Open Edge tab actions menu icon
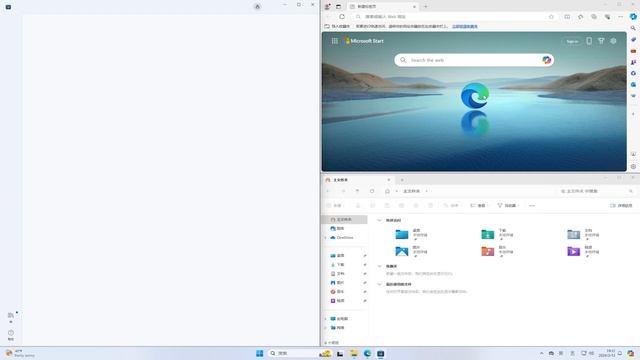The width and height of the screenshot is (640, 360). click(338, 7)
